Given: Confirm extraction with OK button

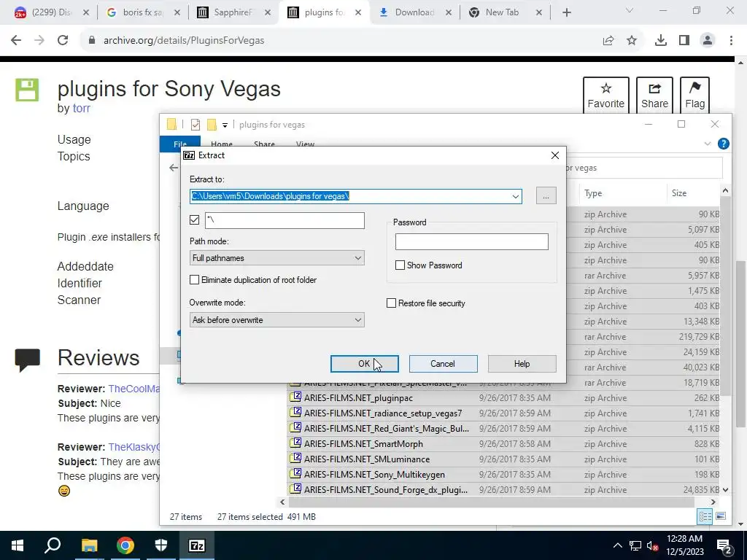Looking at the screenshot, I should coord(365,364).
